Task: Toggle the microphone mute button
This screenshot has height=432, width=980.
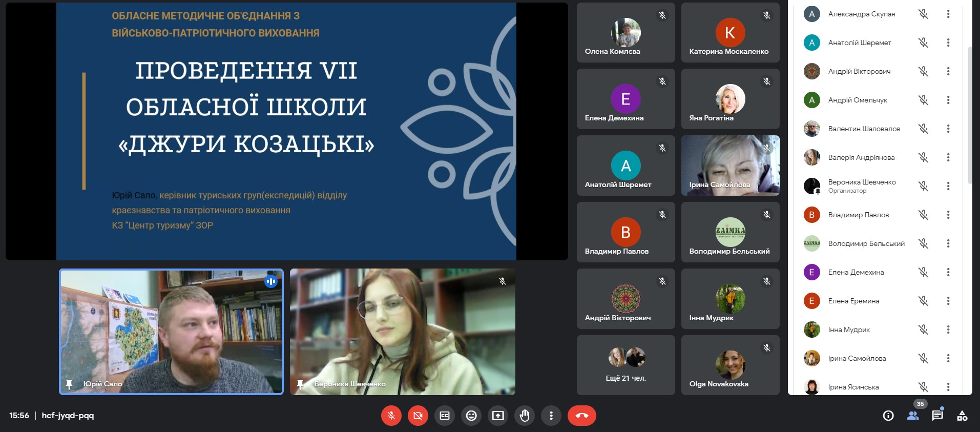Action: tap(391, 416)
